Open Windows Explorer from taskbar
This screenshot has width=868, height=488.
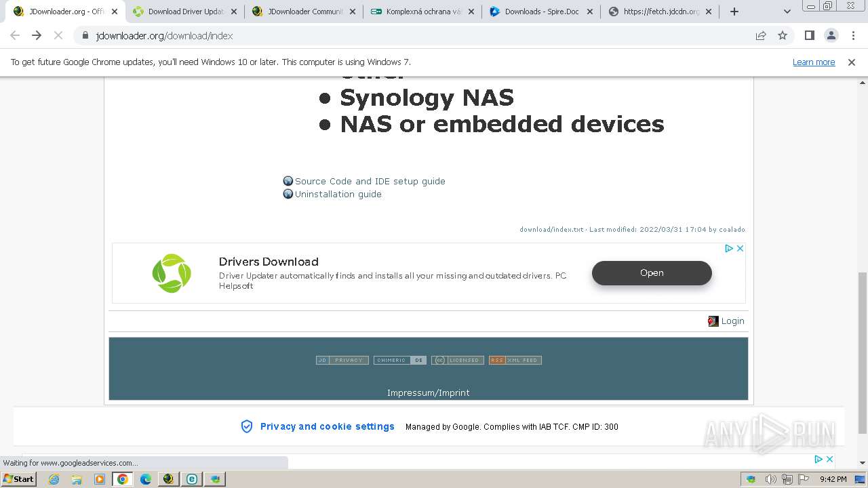coord(77,479)
